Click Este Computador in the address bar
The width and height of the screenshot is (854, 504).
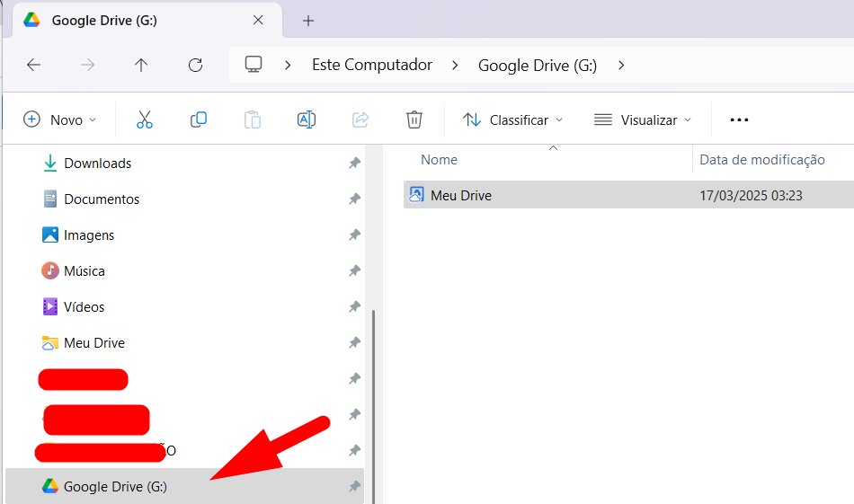pyautogui.click(x=372, y=65)
